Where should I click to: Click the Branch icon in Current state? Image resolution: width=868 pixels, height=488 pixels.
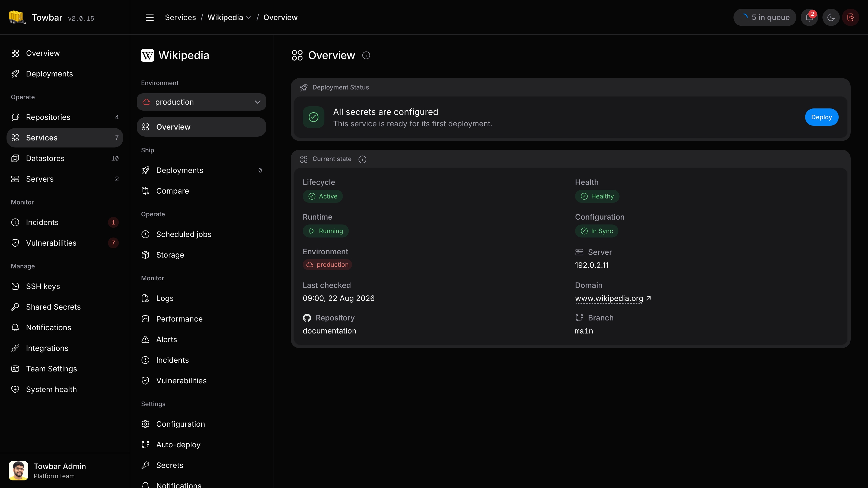click(579, 317)
